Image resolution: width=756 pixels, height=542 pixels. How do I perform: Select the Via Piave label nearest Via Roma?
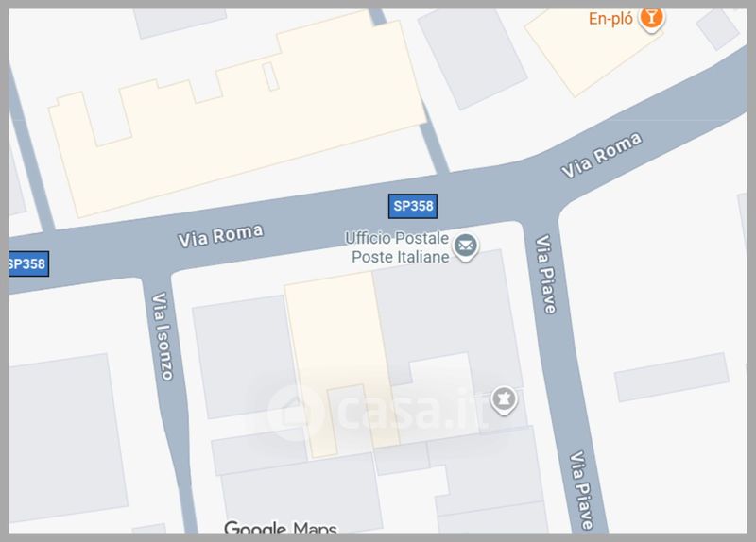(546, 274)
